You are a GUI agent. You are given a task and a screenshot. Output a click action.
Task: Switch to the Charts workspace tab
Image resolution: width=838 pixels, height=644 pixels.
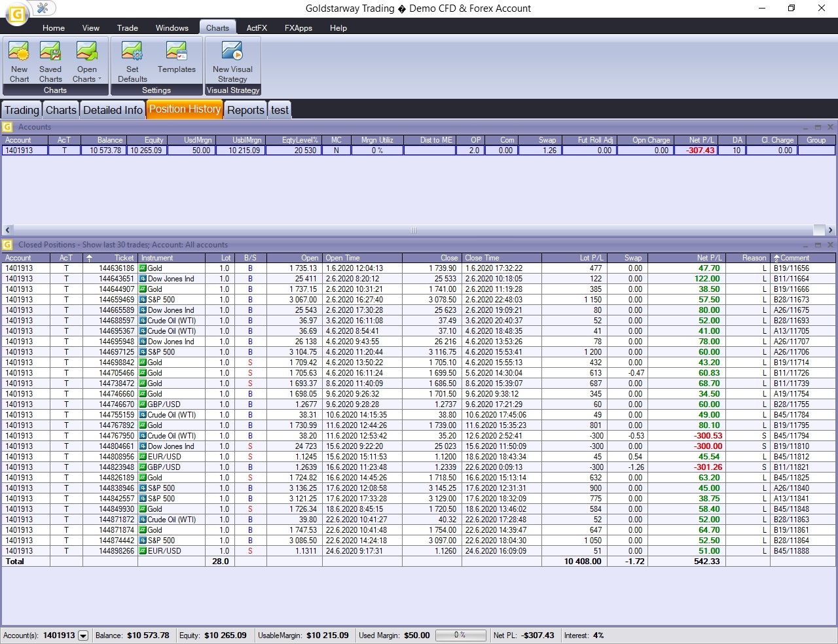(61, 110)
